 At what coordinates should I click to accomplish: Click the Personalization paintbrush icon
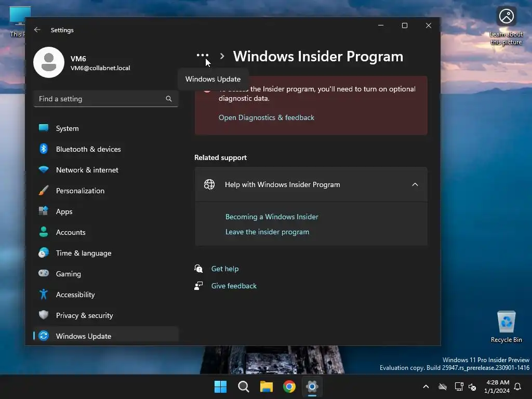44,190
